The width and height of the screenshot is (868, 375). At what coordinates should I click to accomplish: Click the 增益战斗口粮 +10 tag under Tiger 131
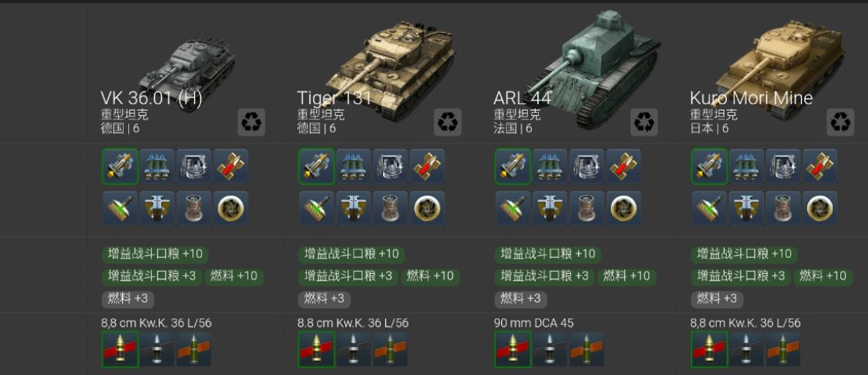click(x=351, y=255)
